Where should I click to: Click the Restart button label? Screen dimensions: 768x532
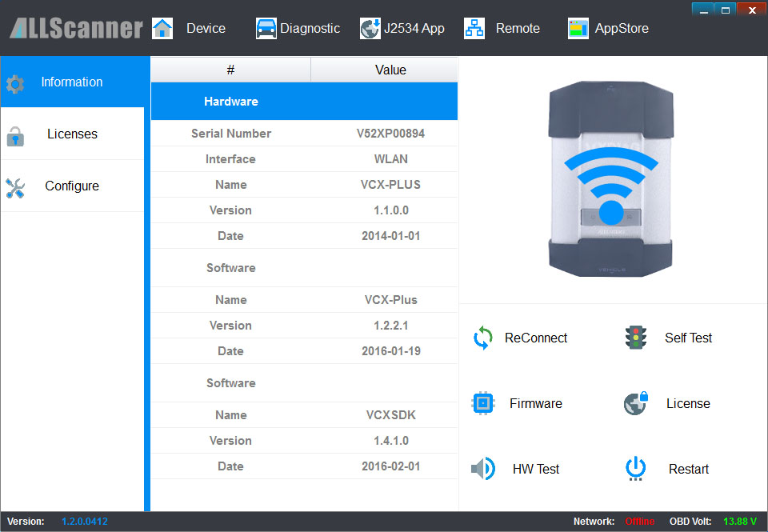coord(689,469)
